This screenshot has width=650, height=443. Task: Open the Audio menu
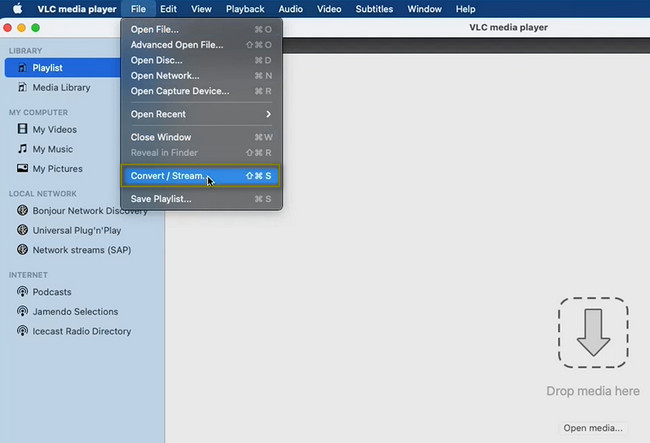pos(291,9)
